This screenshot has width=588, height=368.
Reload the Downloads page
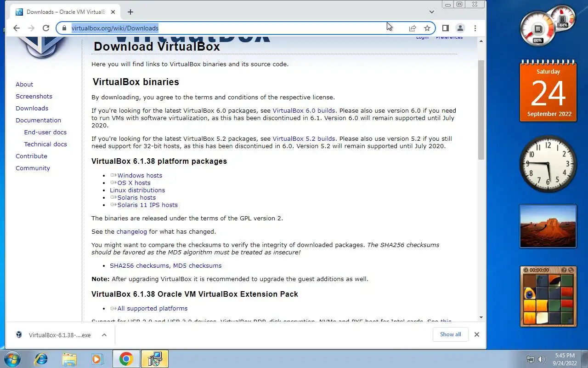46,28
